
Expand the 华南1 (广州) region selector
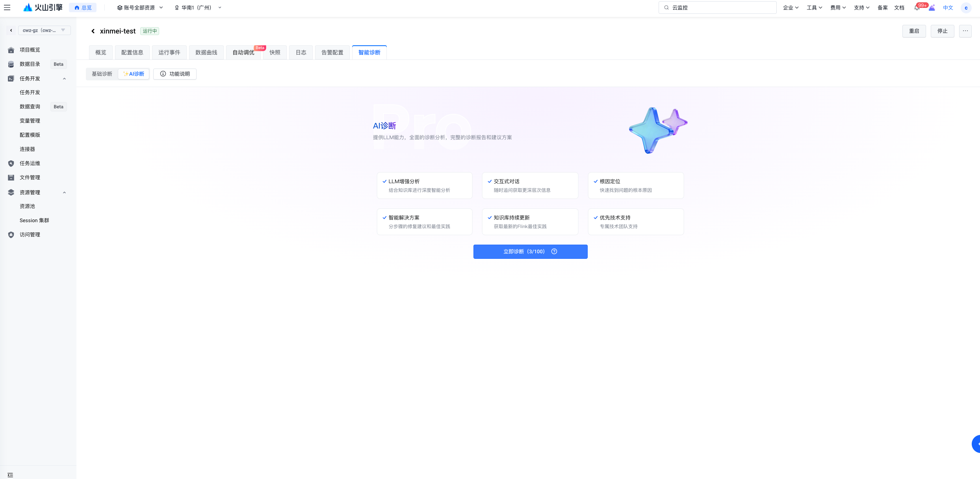pyautogui.click(x=198, y=8)
